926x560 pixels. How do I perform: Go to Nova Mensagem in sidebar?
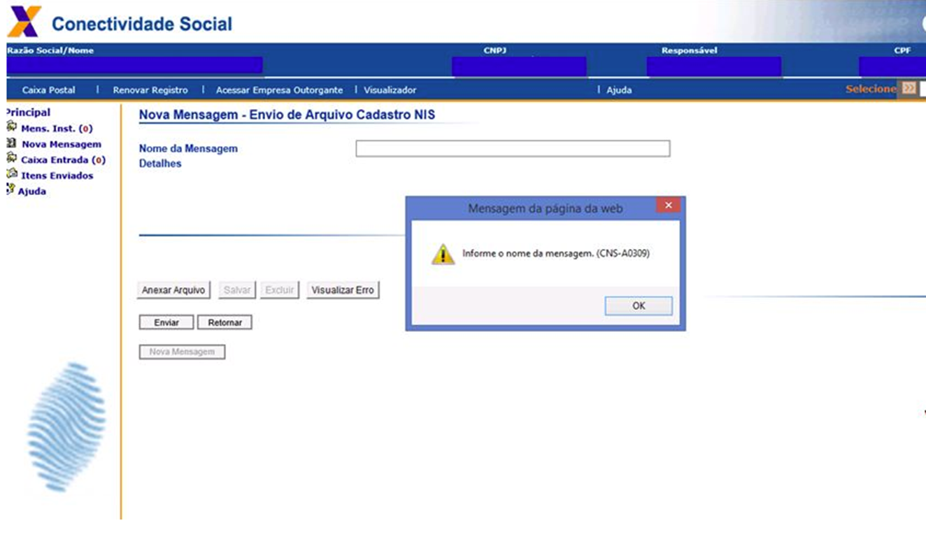(62, 144)
